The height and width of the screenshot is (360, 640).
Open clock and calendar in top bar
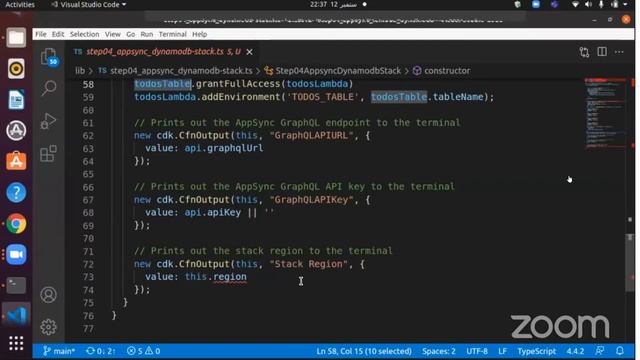[333, 4]
